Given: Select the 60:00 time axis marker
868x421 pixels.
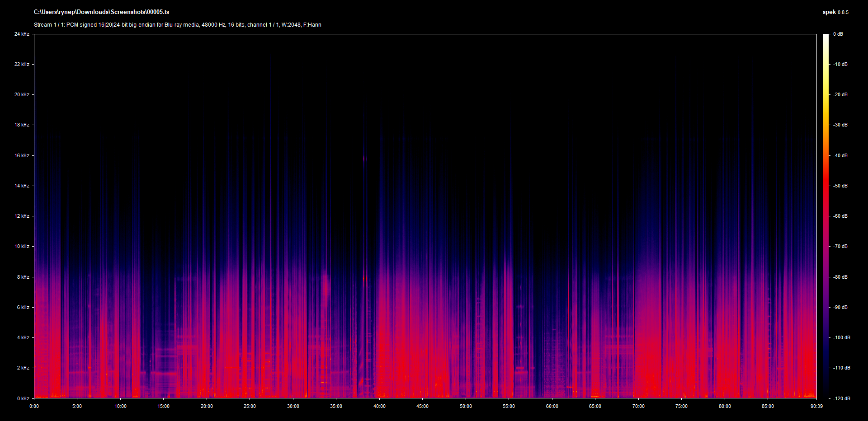Looking at the screenshot, I should click(x=552, y=406).
